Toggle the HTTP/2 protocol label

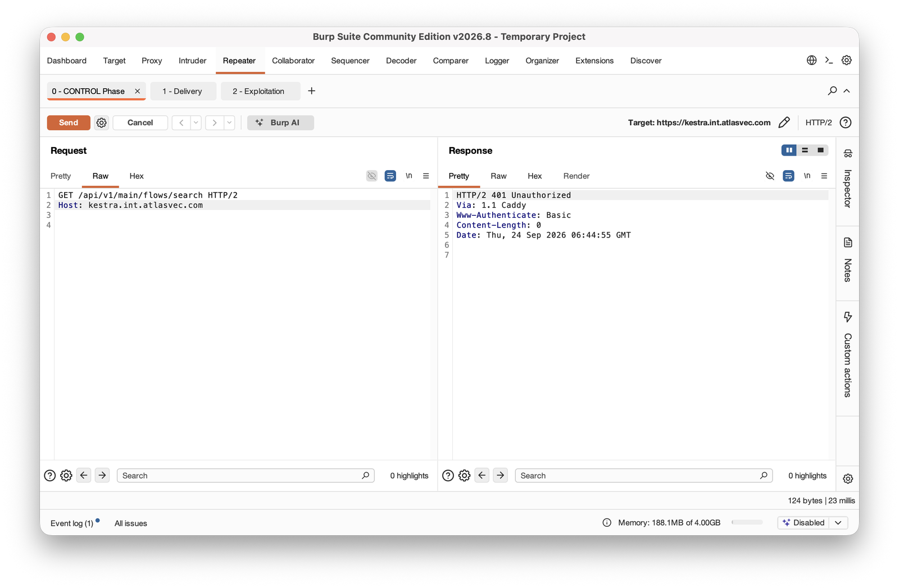coord(819,122)
